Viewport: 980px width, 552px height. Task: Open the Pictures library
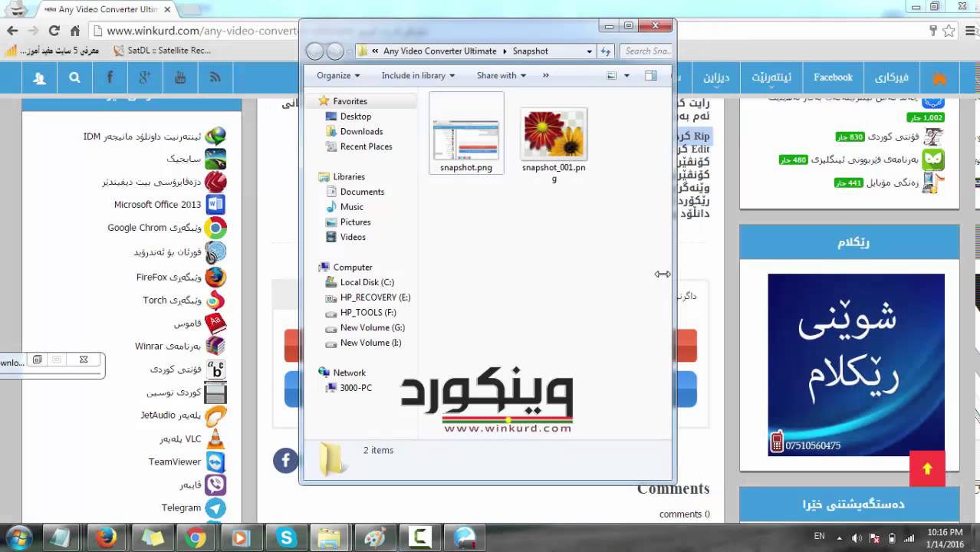pos(355,222)
